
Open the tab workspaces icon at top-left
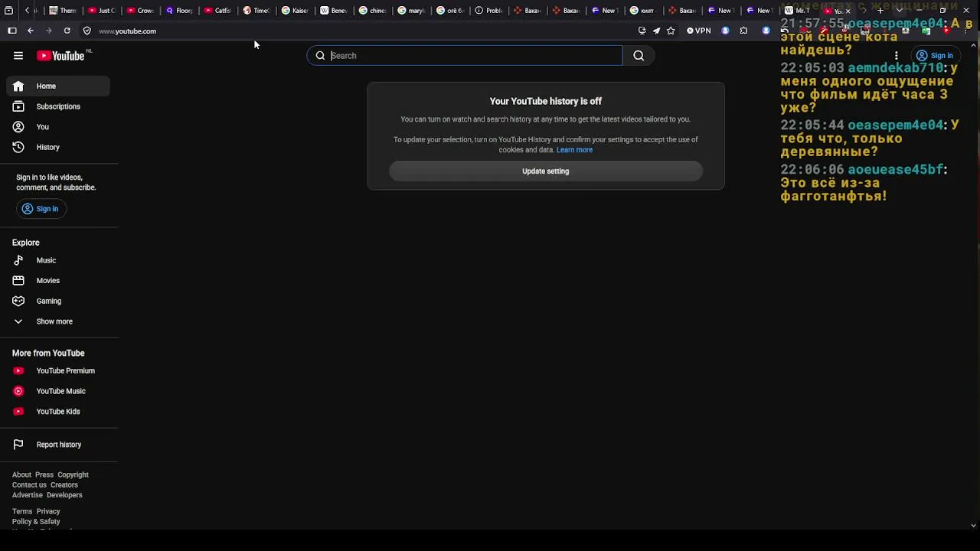(9, 11)
